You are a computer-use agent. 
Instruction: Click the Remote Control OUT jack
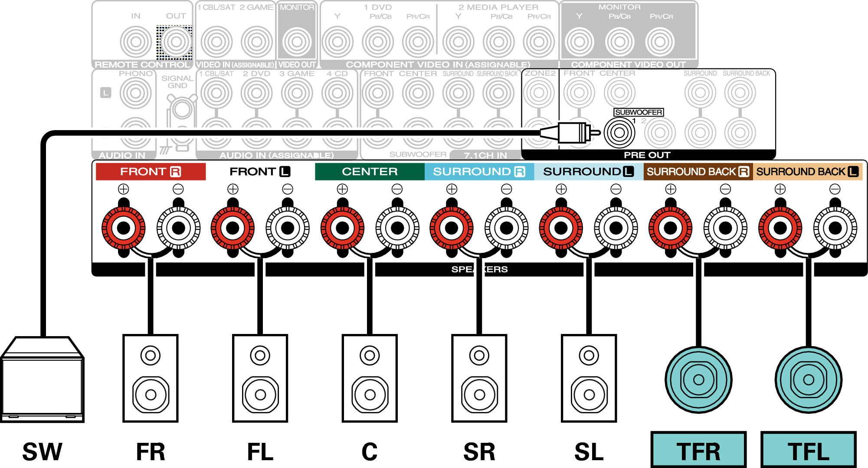pos(176,42)
